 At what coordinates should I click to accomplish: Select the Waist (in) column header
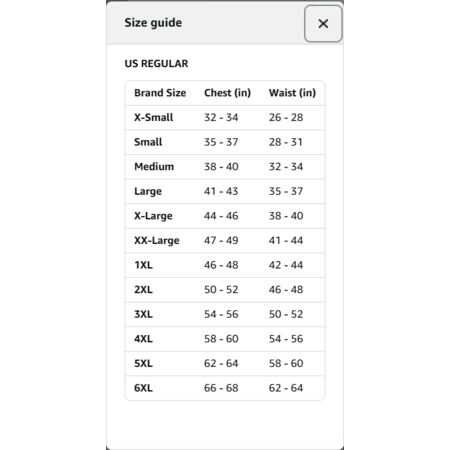click(292, 93)
